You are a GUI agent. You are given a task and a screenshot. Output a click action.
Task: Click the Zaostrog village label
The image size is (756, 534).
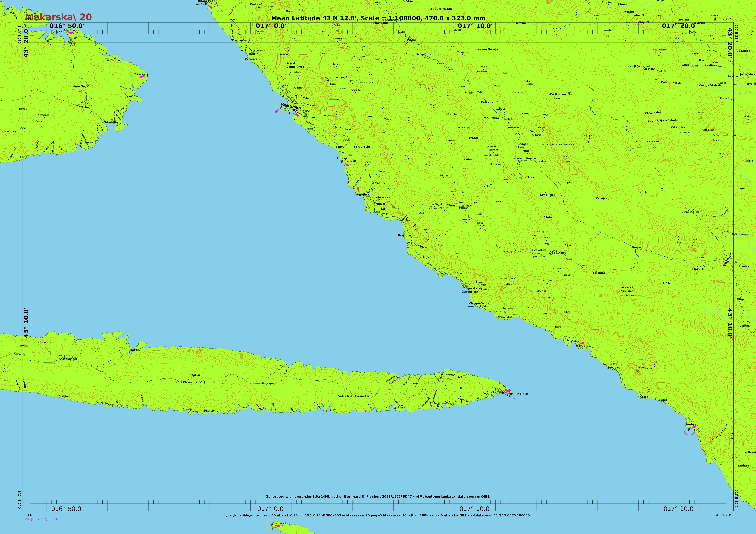point(614,368)
